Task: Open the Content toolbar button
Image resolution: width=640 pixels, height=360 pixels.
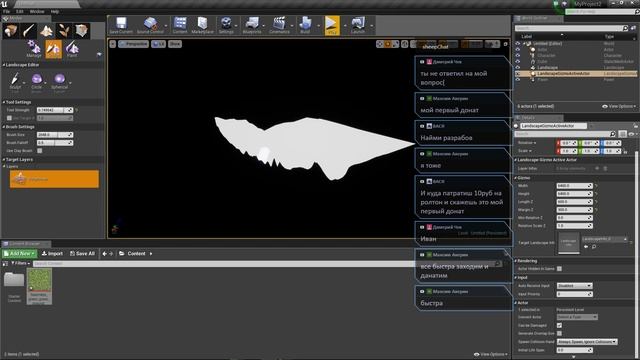Action: 180,25
